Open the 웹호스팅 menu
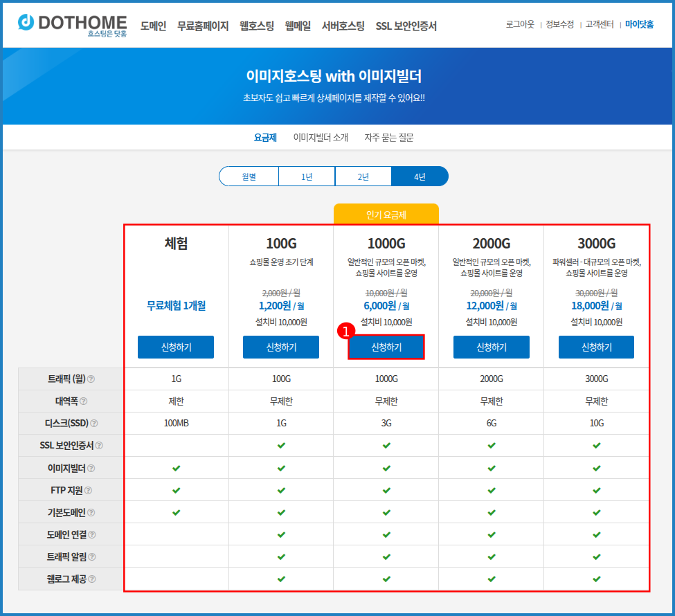The image size is (675, 616). coord(257,26)
